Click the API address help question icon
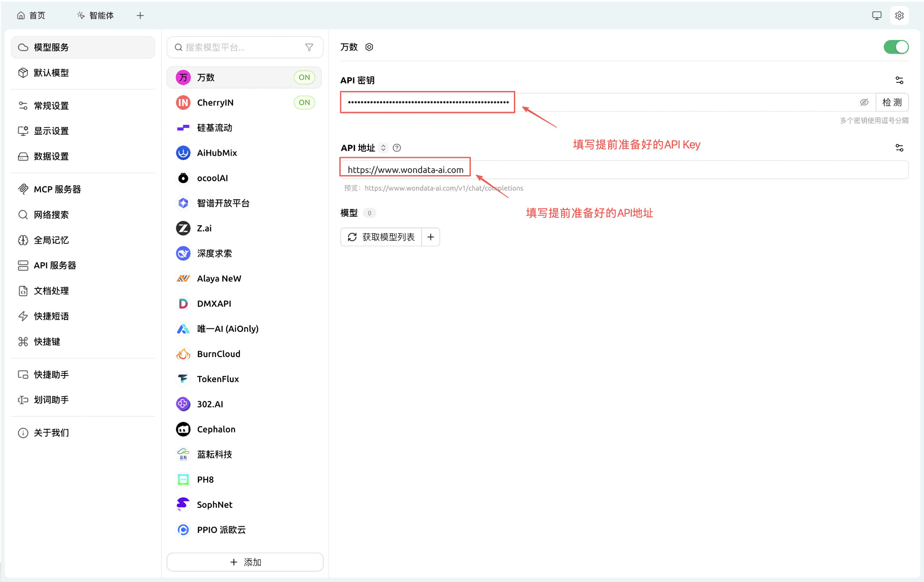 click(x=397, y=148)
